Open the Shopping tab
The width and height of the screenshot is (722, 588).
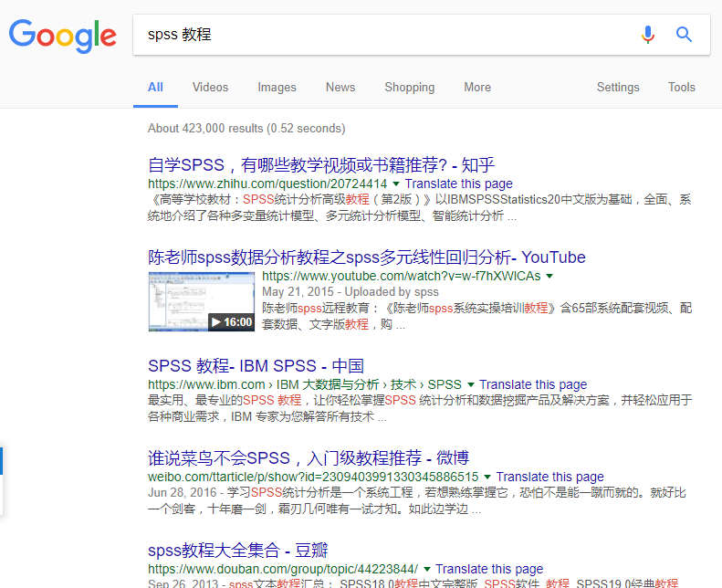point(409,87)
